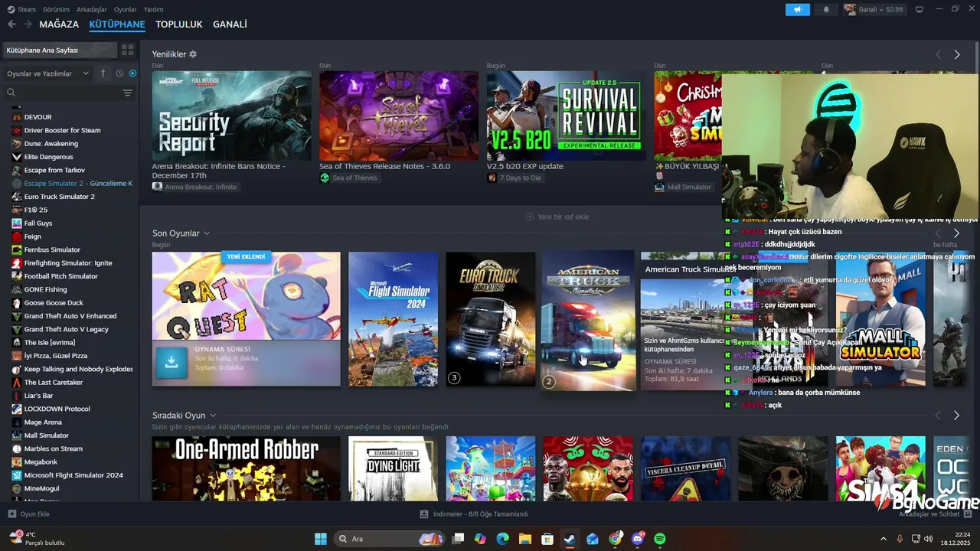
Task: Show hidden system tray icons
Action: pos(883,539)
